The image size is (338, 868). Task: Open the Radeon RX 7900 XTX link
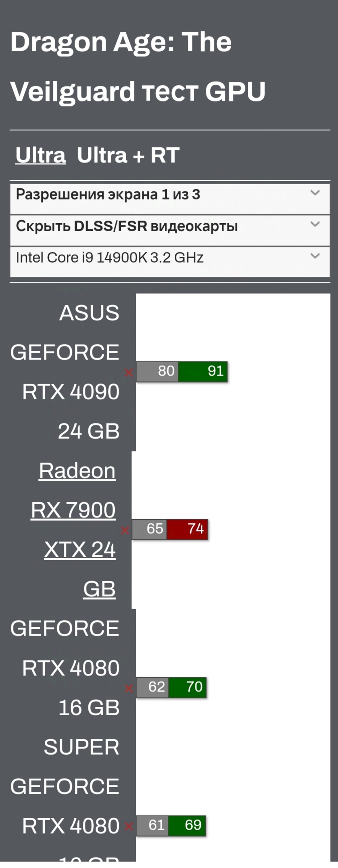[76, 530]
